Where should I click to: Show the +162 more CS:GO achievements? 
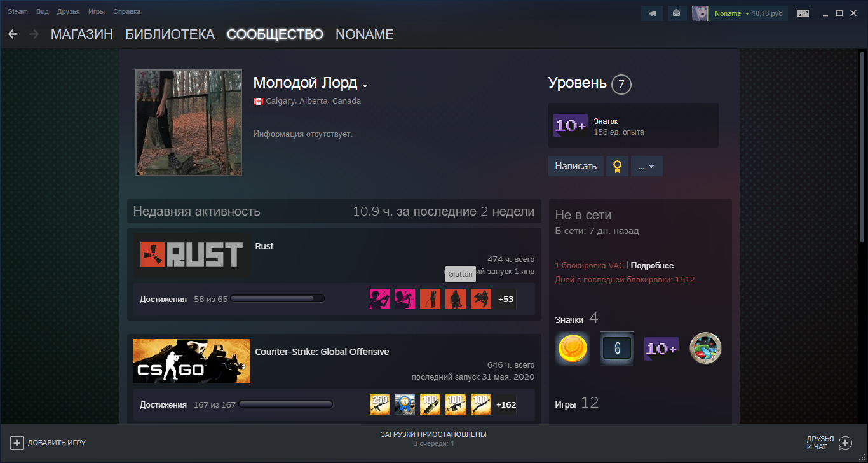coord(506,404)
